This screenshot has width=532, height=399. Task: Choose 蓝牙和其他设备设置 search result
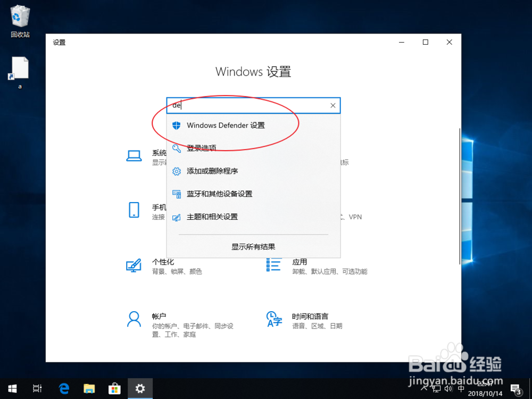[x=253, y=194]
